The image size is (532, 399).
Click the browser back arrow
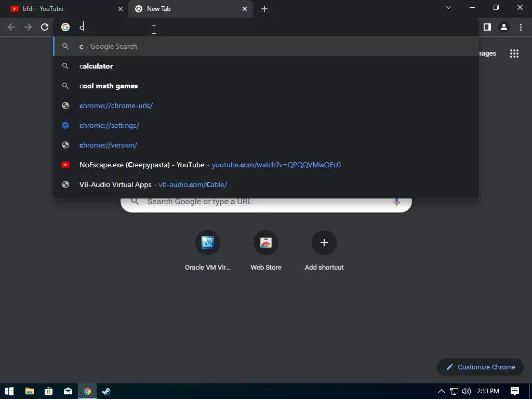(x=11, y=27)
